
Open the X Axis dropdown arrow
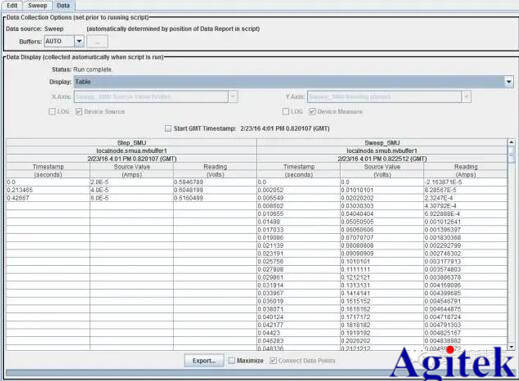(x=233, y=97)
